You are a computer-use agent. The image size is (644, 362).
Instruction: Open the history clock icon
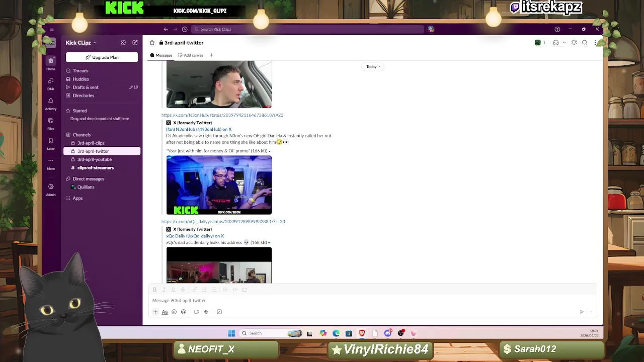[185, 29]
